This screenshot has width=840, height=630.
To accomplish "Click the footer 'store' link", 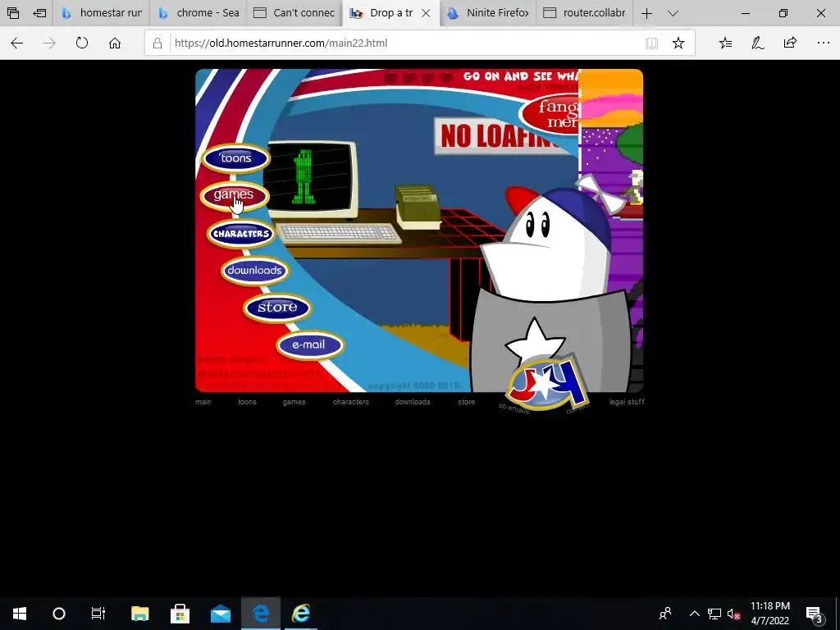I will tap(466, 402).
